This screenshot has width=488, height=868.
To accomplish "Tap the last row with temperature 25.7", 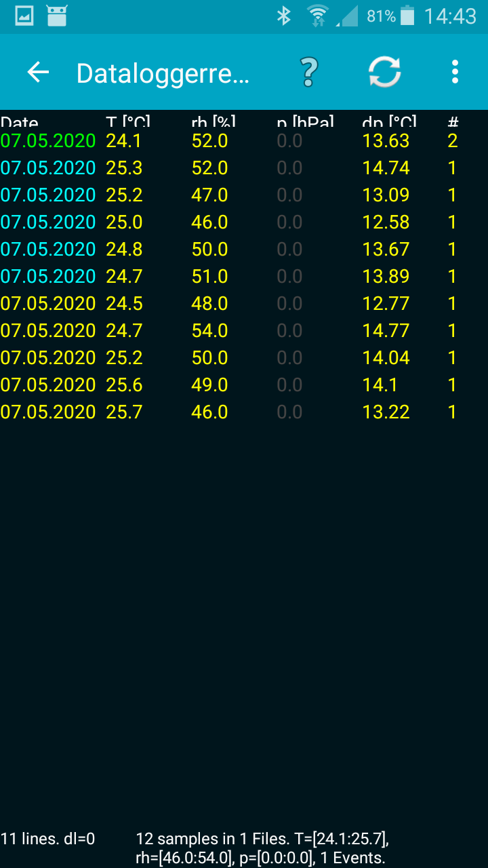I will click(230, 412).
